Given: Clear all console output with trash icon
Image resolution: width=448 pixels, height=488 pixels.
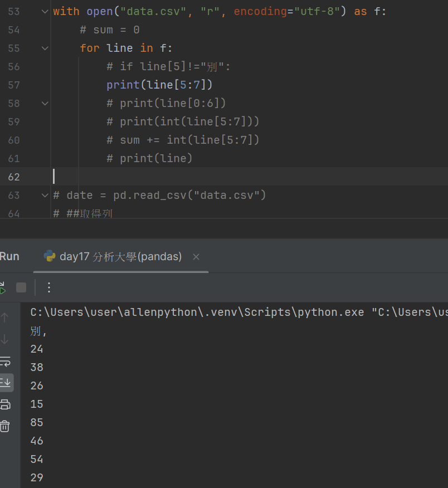Looking at the screenshot, I should (5, 426).
